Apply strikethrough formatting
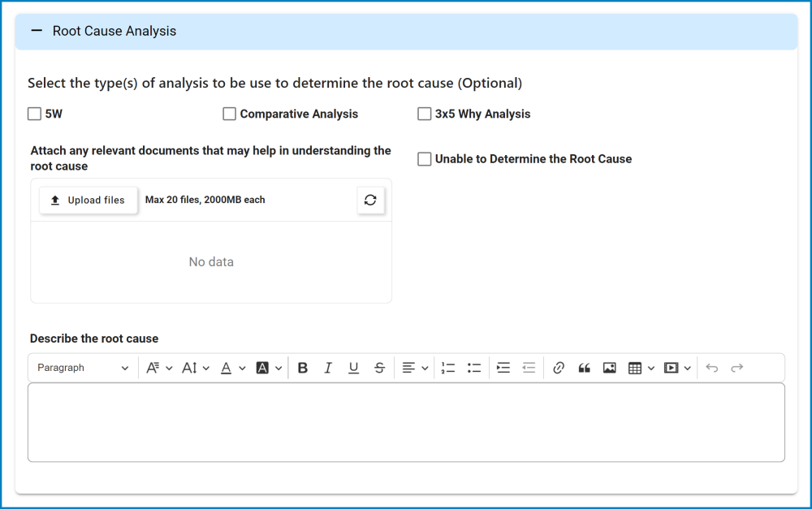Screen dimensions: 812x509 (x=379, y=367)
